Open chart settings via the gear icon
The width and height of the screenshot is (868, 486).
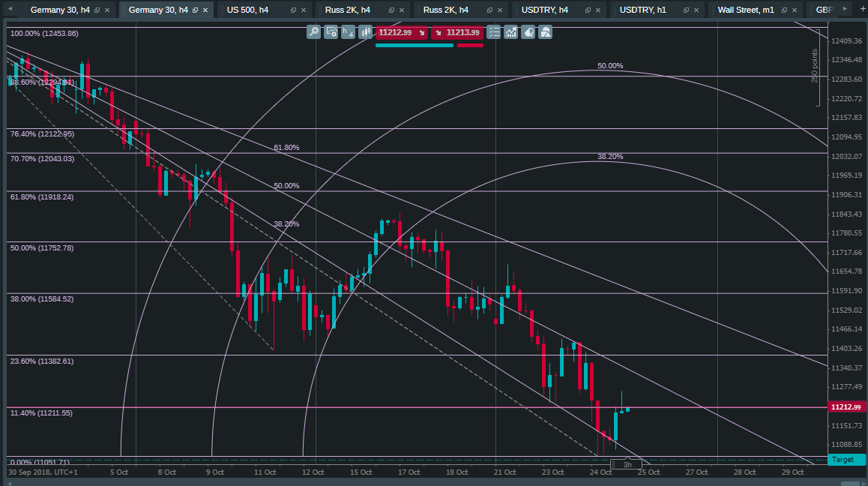pos(332,32)
